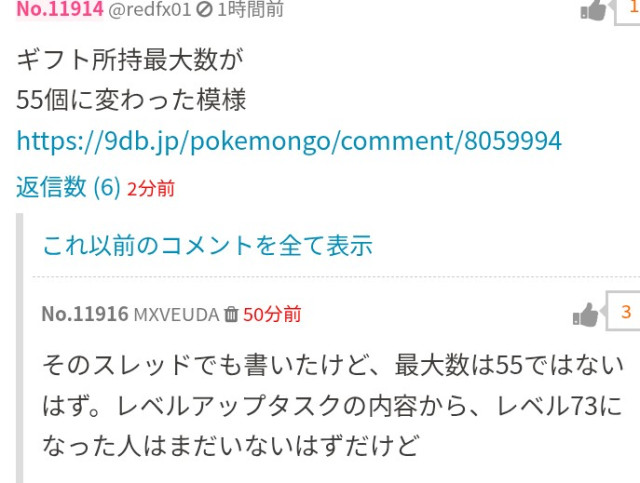Click like count 3 on reply
This screenshot has width=640, height=483.
(624, 312)
